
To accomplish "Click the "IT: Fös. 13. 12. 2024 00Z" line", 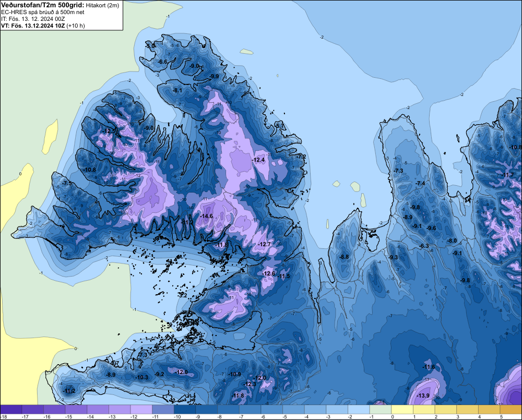I will click(x=32, y=19).
